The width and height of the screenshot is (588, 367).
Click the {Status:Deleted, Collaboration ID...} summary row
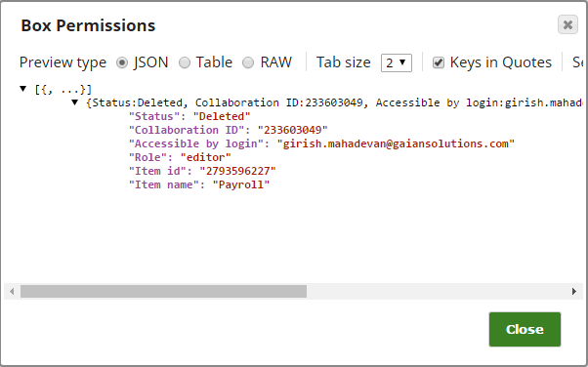(334, 102)
